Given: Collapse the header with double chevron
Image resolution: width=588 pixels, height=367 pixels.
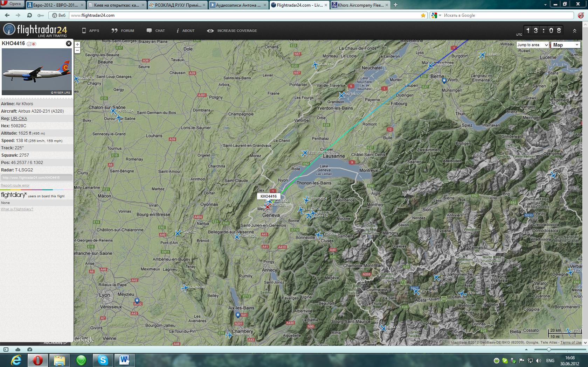Looking at the screenshot, I should [574, 31].
